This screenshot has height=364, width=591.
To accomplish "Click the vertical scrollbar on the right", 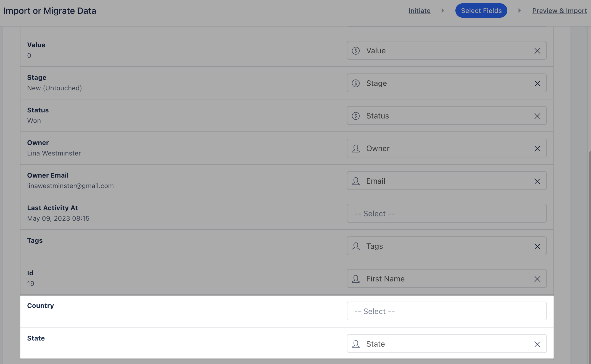I will click(590, 257).
